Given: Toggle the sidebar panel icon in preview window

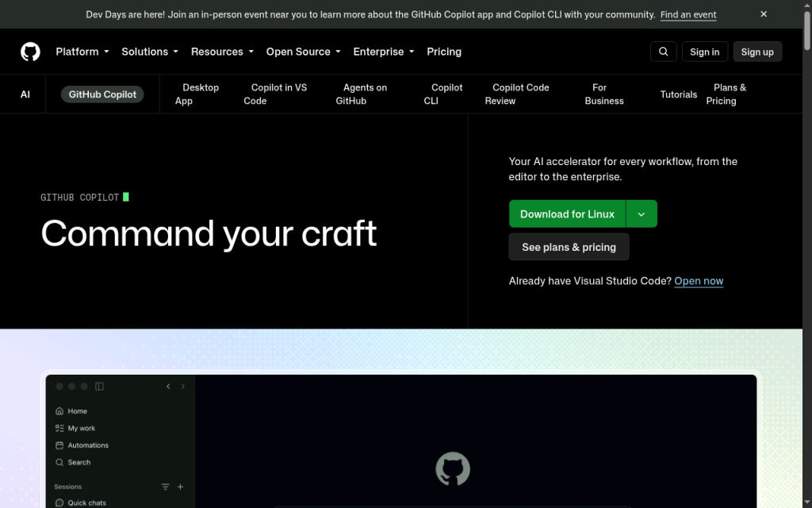Looking at the screenshot, I should click(x=99, y=387).
